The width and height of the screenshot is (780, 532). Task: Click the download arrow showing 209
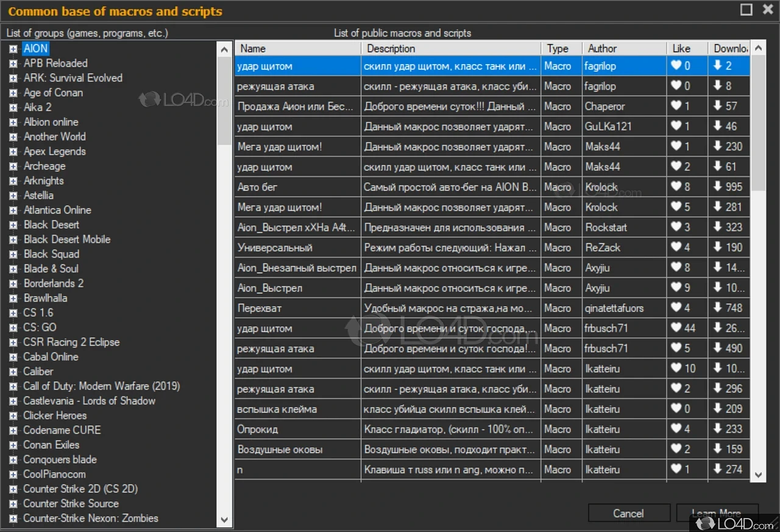click(718, 409)
